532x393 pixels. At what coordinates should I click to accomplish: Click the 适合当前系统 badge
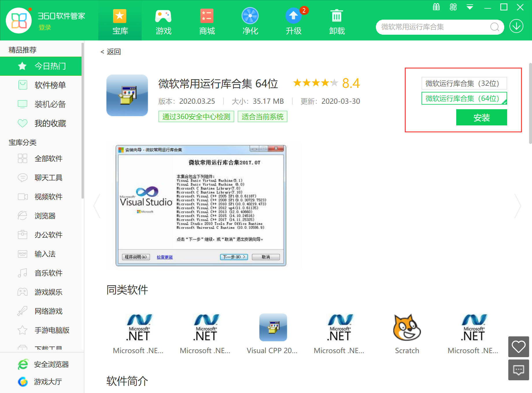[x=263, y=116]
